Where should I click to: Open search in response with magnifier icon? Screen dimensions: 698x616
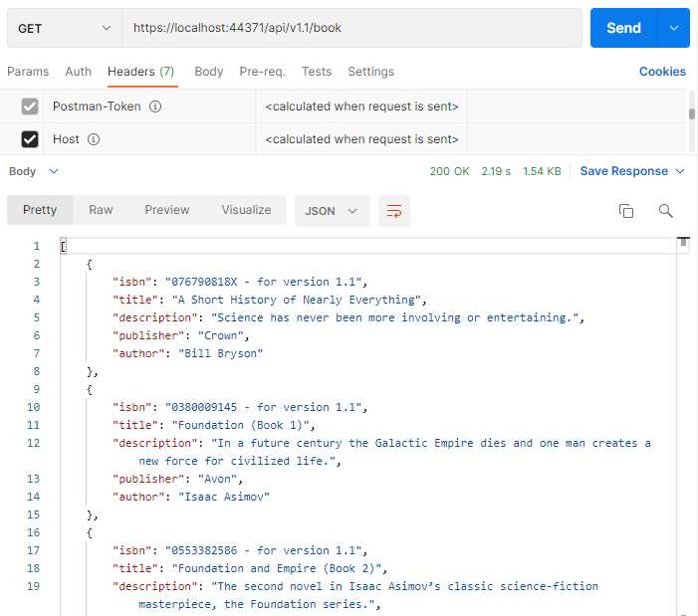[x=665, y=211]
